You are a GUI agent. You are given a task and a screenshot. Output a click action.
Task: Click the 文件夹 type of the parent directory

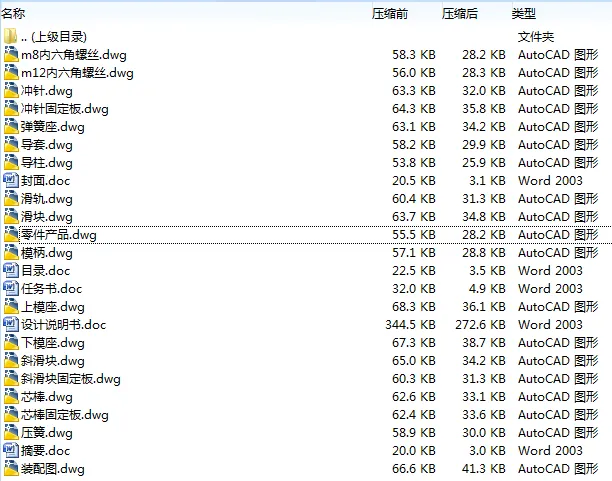tap(536, 37)
